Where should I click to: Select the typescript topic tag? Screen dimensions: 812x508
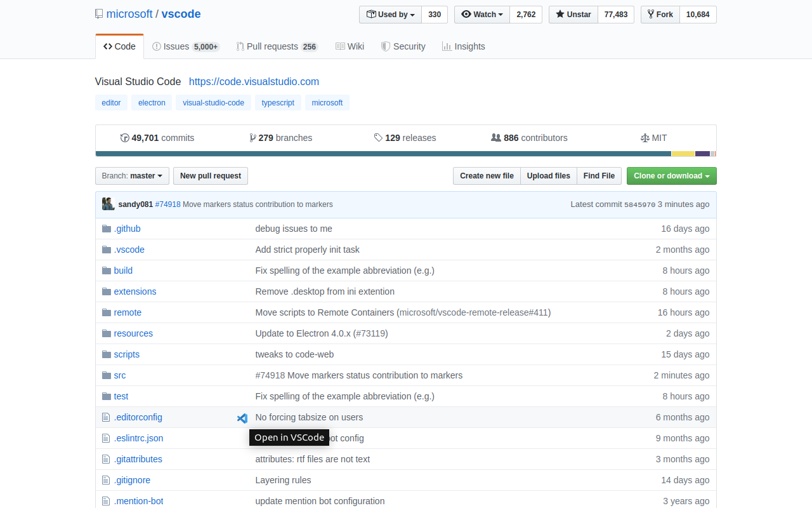pos(278,103)
